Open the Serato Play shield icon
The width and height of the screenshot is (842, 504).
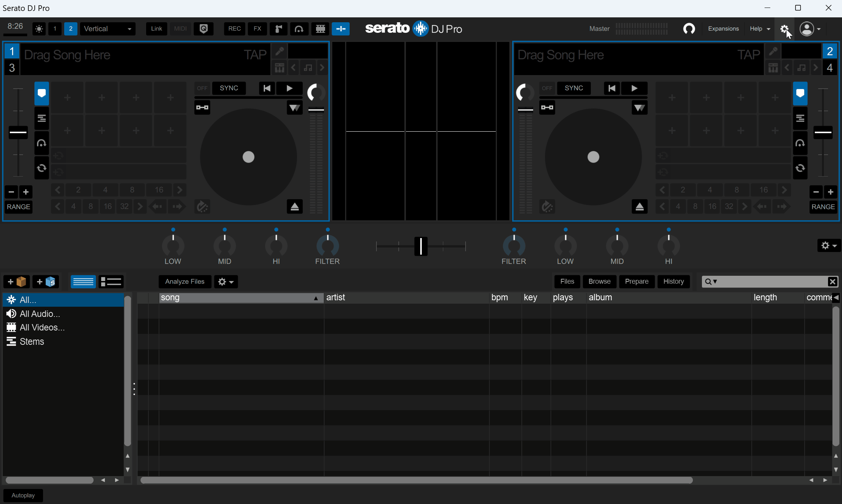(x=204, y=29)
